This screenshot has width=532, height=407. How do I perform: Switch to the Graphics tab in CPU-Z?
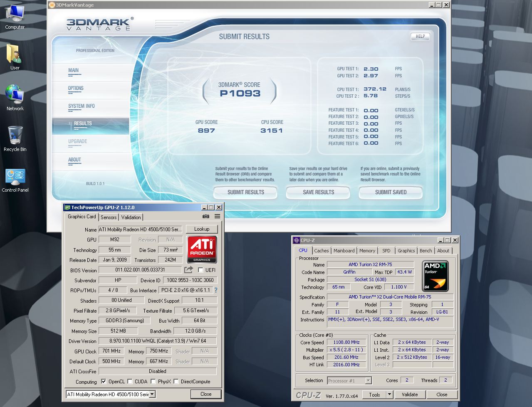(x=406, y=251)
